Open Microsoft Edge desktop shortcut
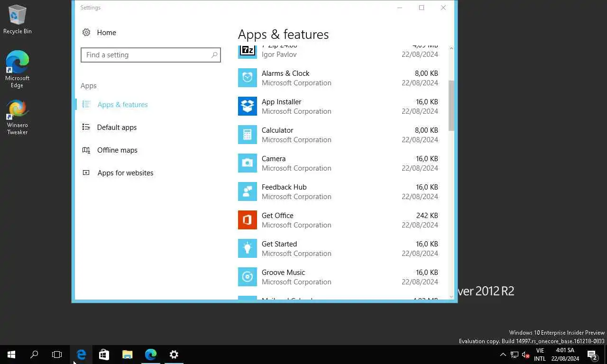607x364 pixels. click(x=18, y=69)
